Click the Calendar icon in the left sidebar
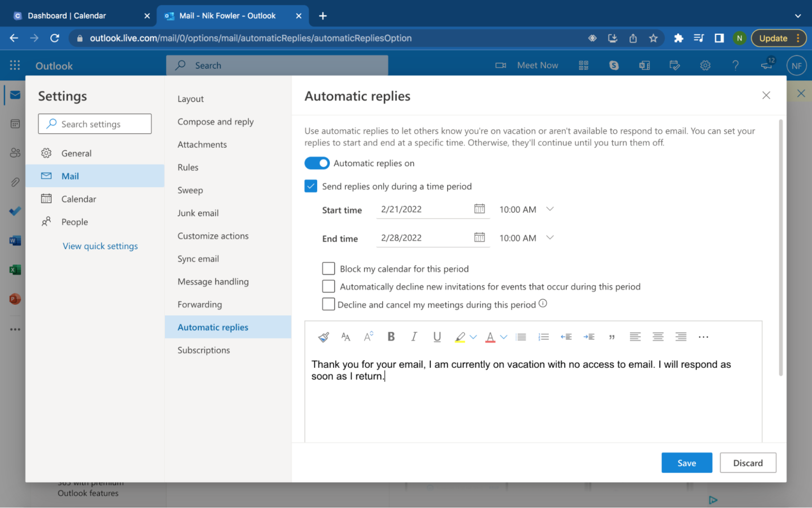The image size is (812, 508). pyautogui.click(x=14, y=124)
